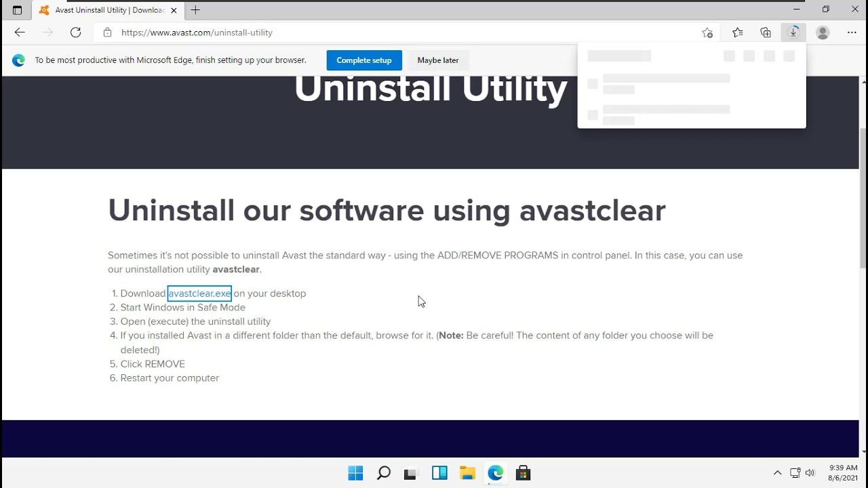Click the scrollbar down arrow
The height and width of the screenshot is (488, 868).
[863, 451]
